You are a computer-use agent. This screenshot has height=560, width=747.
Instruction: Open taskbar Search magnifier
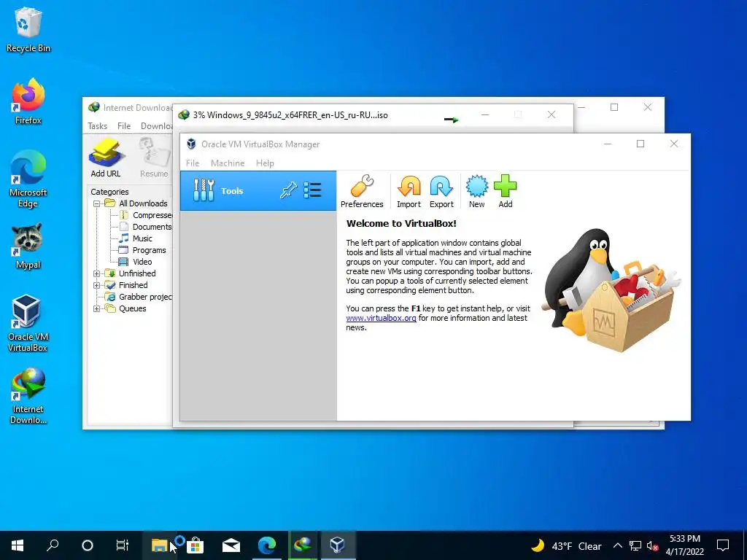(53, 545)
